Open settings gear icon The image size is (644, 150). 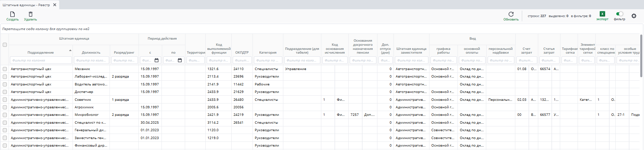pos(634,16)
